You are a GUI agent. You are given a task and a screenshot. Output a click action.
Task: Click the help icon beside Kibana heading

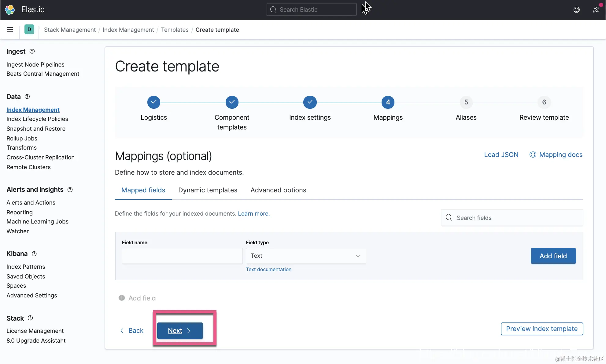(x=34, y=254)
